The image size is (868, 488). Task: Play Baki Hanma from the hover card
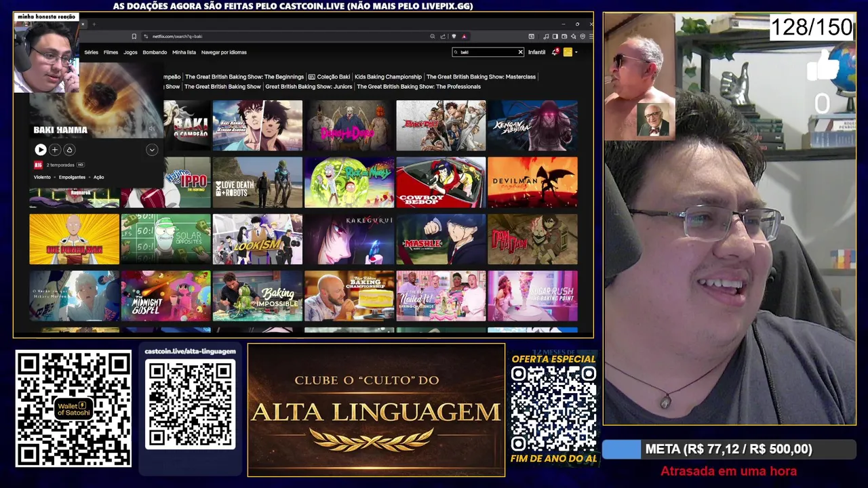(x=40, y=150)
